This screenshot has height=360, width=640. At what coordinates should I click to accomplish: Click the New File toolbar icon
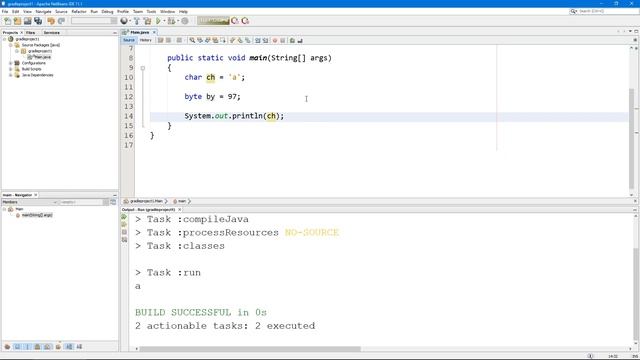(x=7, y=21)
